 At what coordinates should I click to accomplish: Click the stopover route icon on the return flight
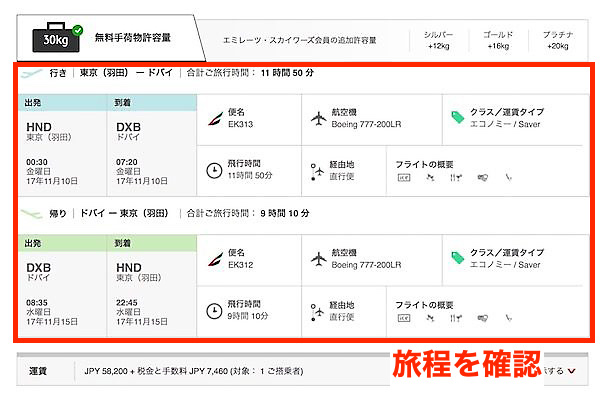pyautogui.click(x=317, y=312)
